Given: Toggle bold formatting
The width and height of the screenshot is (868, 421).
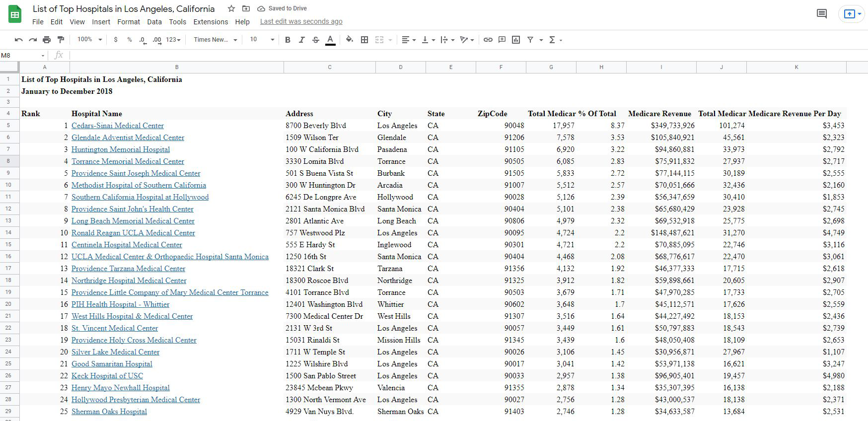Looking at the screenshot, I should click(288, 40).
